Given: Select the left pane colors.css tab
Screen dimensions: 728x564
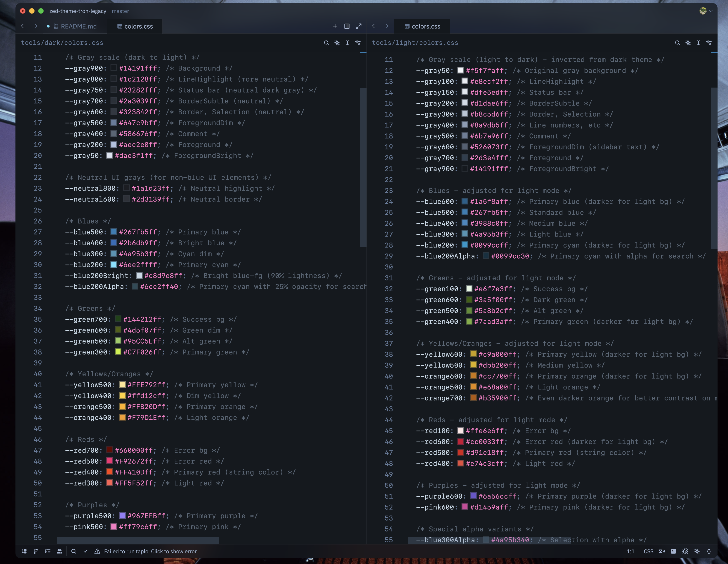Looking at the screenshot, I should tap(135, 26).
